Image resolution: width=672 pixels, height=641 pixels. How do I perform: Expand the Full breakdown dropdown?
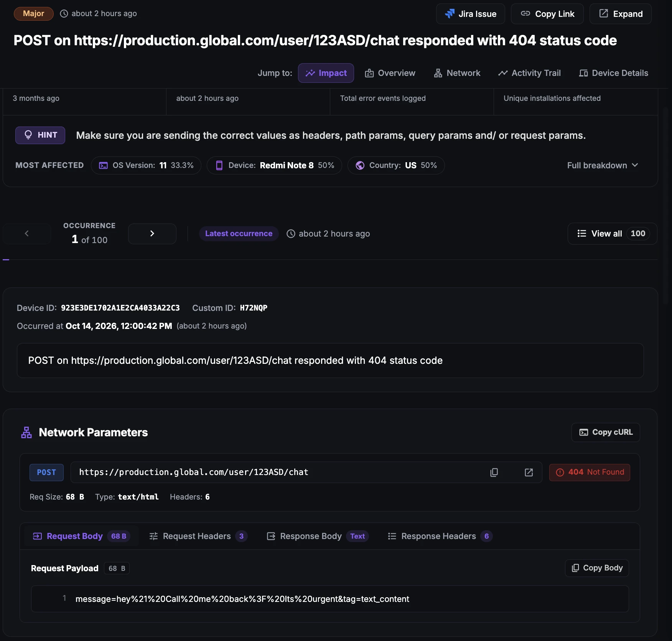pyautogui.click(x=603, y=165)
